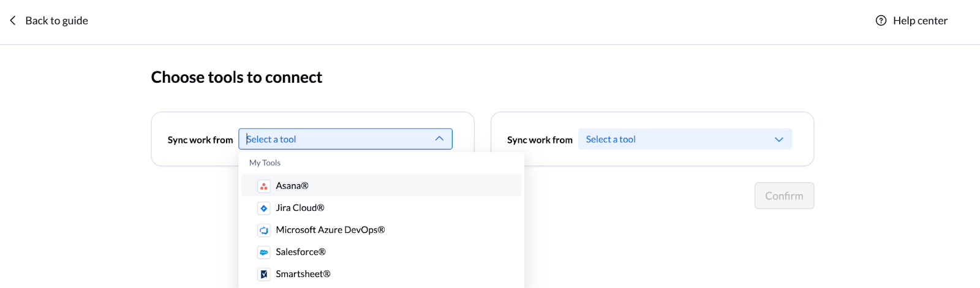Click the back arrow icon
The width and height of the screenshot is (980, 288).
tap(13, 21)
